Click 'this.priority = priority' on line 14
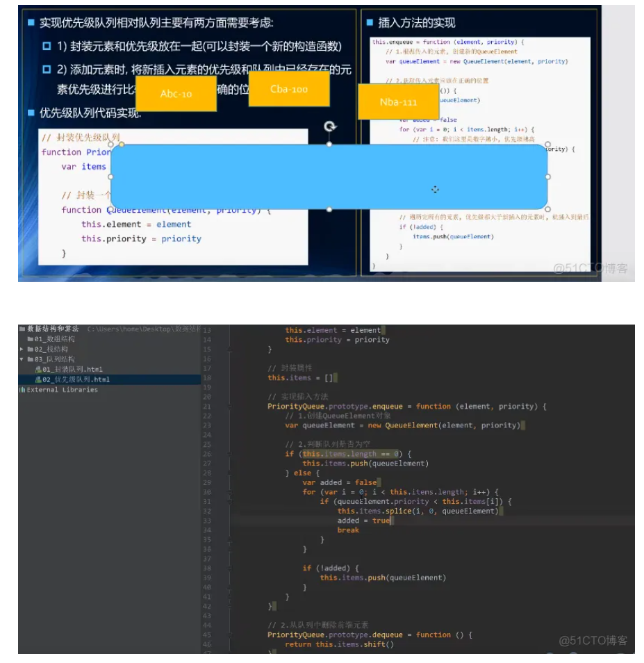This screenshot has width=644, height=663. [x=337, y=340]
